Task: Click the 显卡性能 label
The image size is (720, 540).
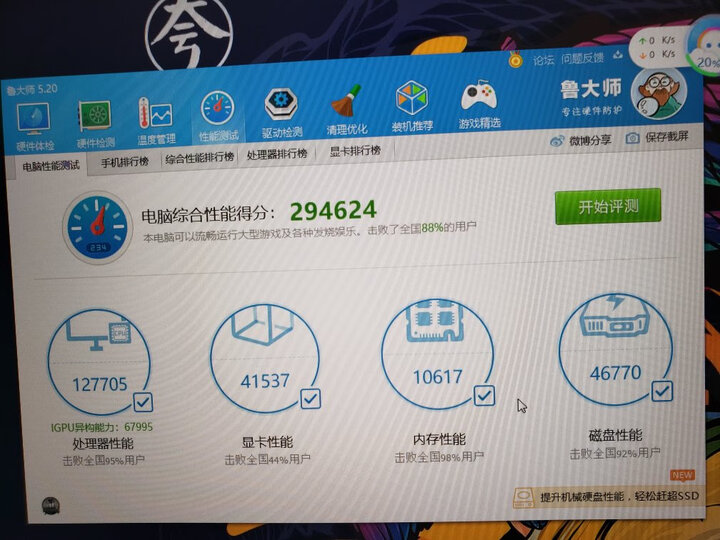Action: 267,442
